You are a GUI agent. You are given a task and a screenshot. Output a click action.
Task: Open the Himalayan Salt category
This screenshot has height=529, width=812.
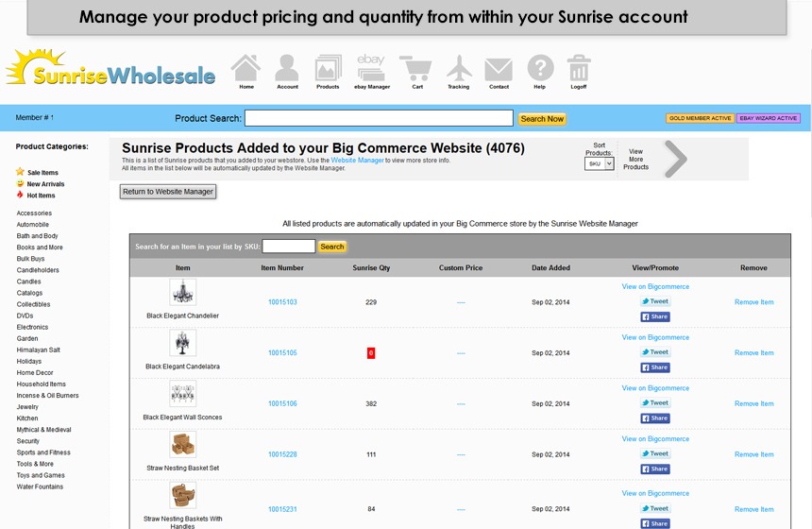point(39,350)
